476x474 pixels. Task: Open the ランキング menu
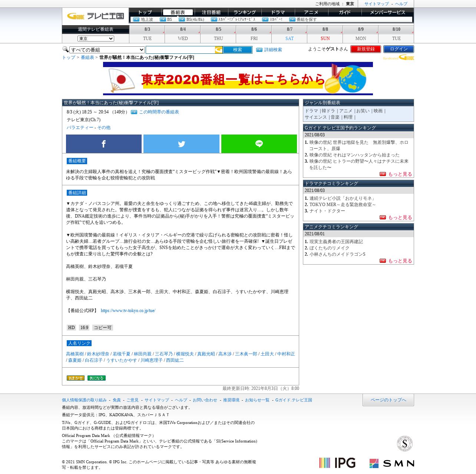point(245,12)
